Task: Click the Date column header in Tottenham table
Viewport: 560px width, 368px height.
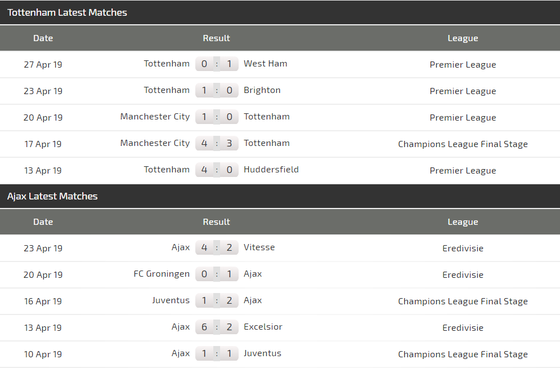Action: coord(43,38)
